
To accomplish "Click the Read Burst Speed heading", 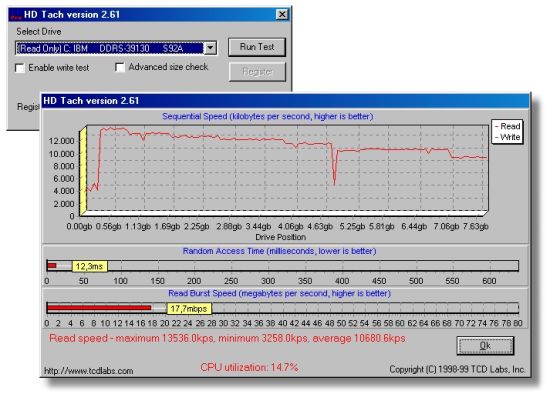I will pyautogui.click(x=280, y=293).
